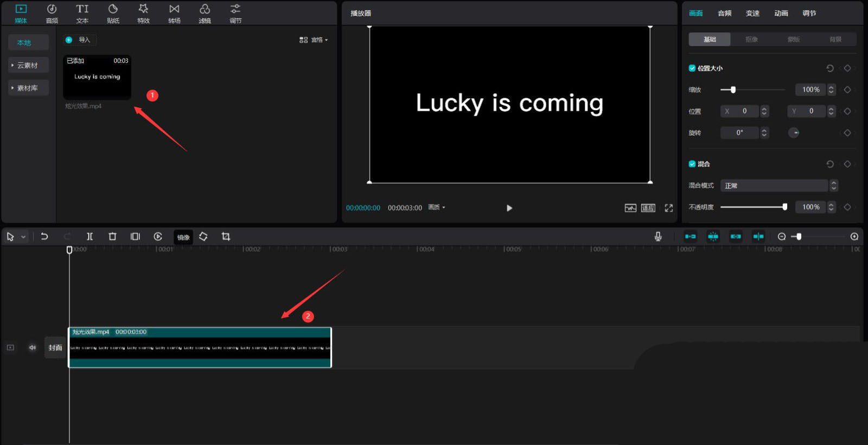Viewport: 868px width, 445px height.
Task: Click the rotate clip icon
Action: click(203, 237)
